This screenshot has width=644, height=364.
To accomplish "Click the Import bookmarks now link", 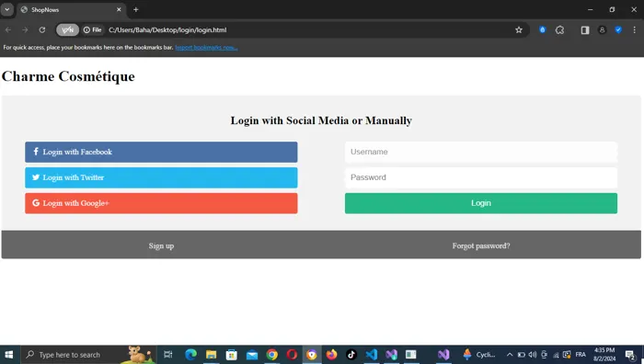I will (x=206, y=47).
